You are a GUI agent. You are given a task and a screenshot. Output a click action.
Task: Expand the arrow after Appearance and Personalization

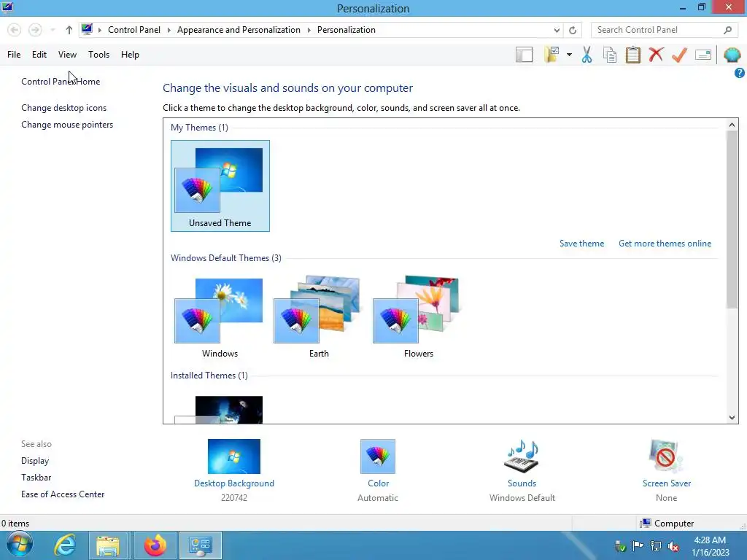click(309, 30)
